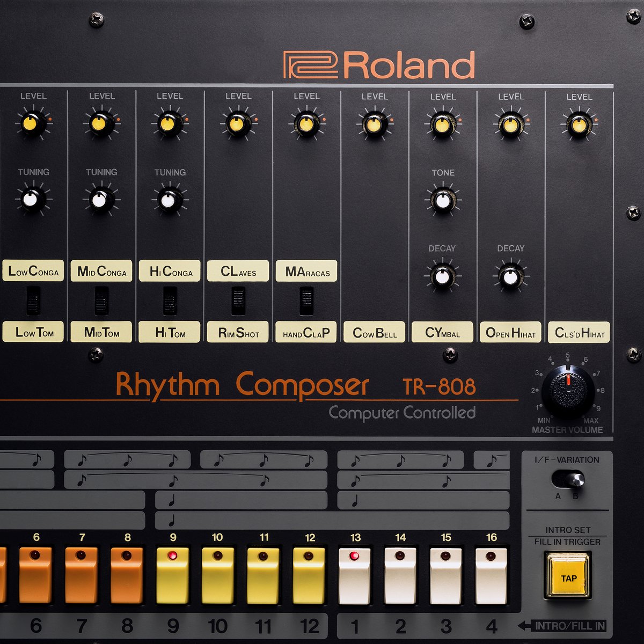
Task: Activate the orange step 7 button
Action: coord(81,575)
